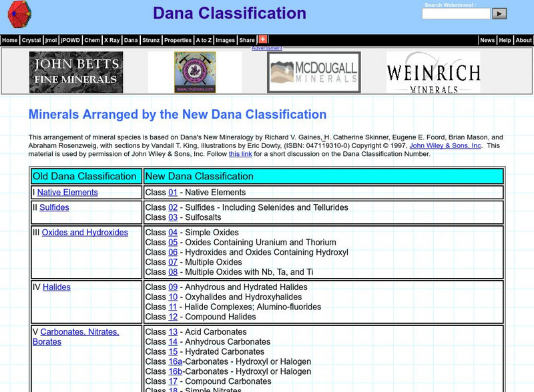Open Class 02 Sulfides link
The height and width of the screenshot is (392, 534).
tap(173, 207)
